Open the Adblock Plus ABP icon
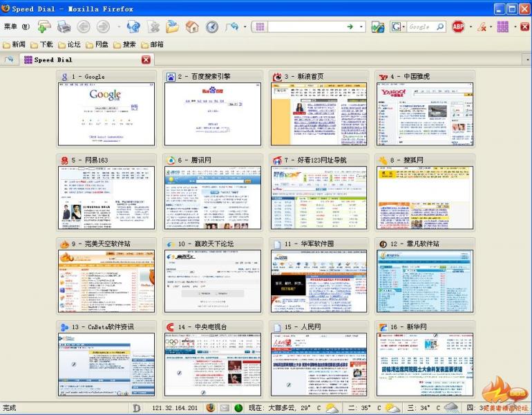 pyautogui.click(x=458, y=26)
